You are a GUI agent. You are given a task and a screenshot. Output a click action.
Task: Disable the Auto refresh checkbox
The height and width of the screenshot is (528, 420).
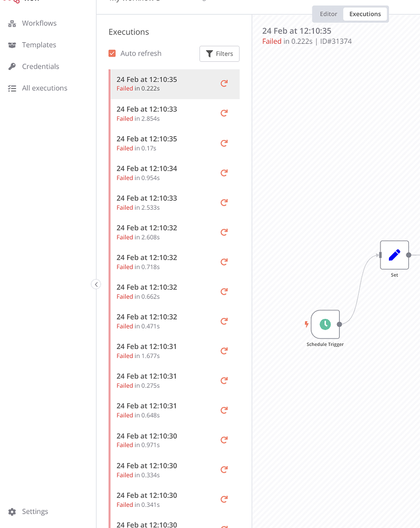tap(112, 53)
